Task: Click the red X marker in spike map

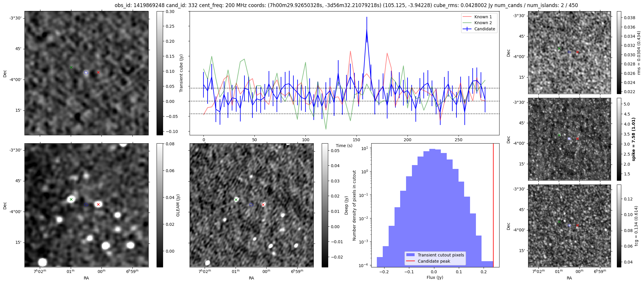Action: tap(577, 139)
